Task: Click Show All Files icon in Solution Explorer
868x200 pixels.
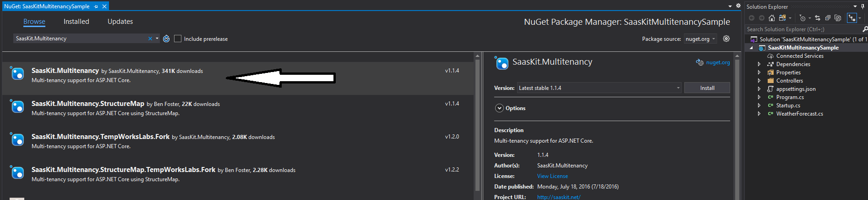Action: coord(838,18)
